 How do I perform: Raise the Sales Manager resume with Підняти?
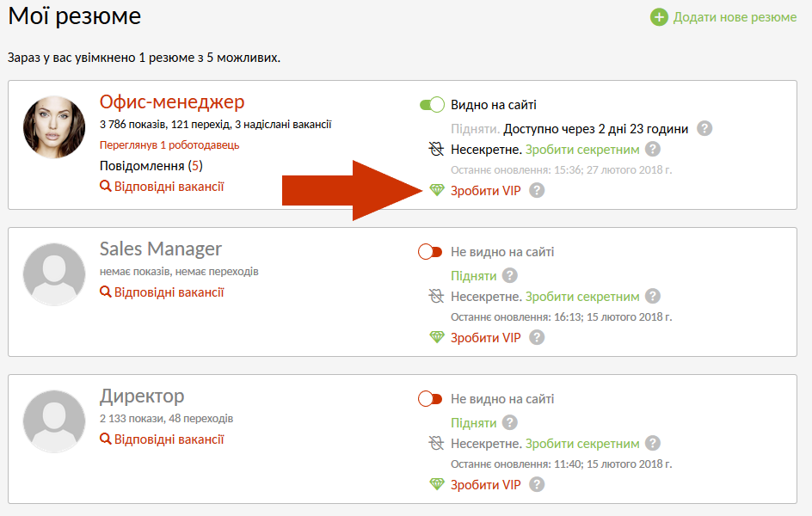coord(474,276)
